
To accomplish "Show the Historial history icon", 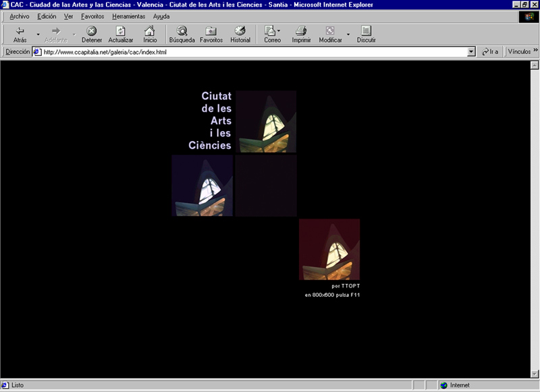I will (x=240, y=31).
